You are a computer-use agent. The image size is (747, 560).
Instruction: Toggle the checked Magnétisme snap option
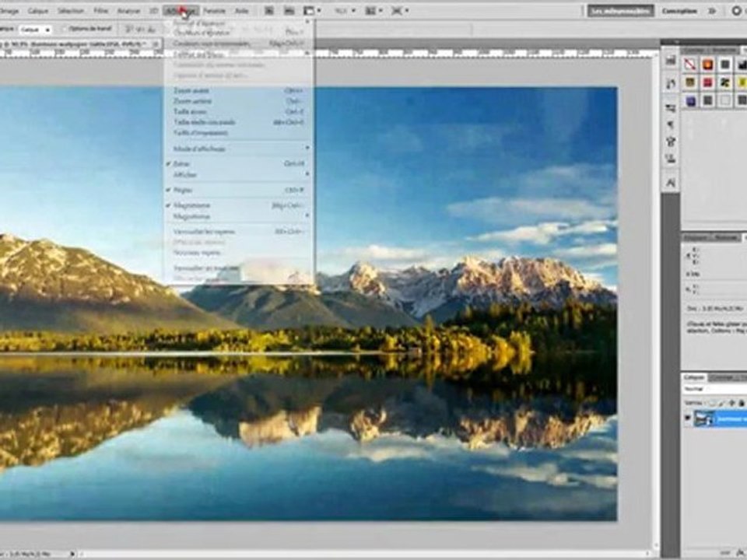(238, 205)
